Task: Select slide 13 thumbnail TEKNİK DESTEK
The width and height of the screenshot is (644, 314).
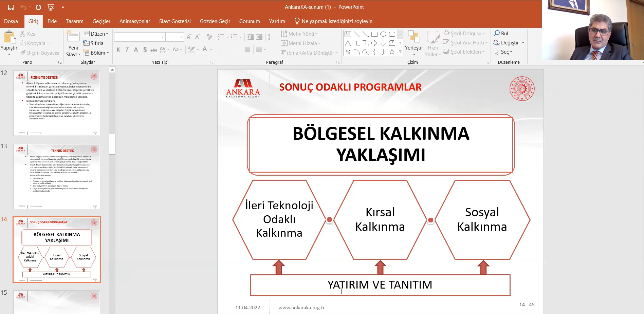Action: tap(56, 177)
